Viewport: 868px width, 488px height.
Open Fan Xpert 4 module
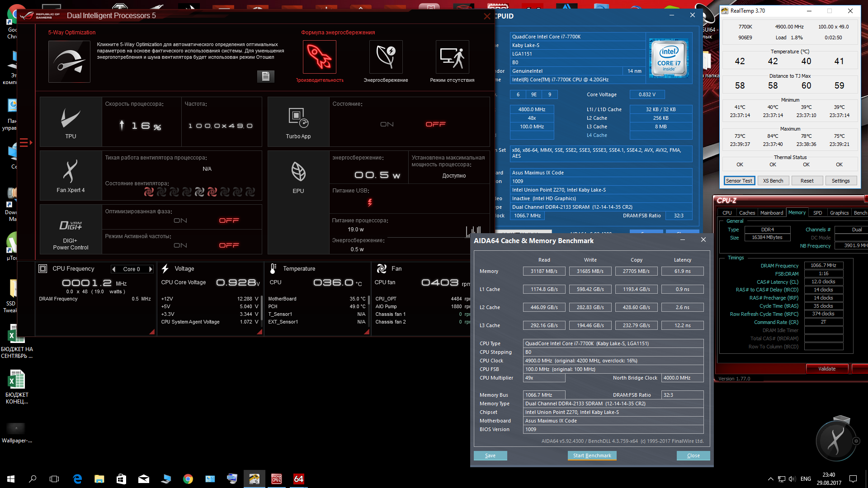[71, 175]
